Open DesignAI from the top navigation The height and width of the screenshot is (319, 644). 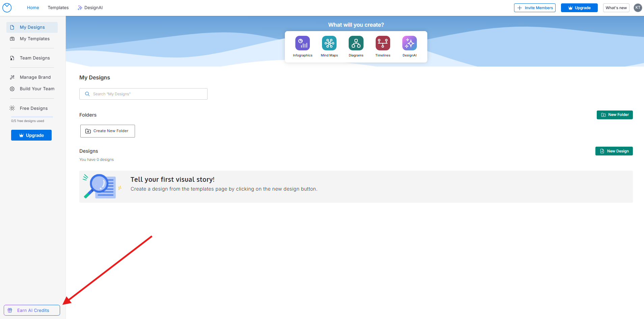(90, 8)
